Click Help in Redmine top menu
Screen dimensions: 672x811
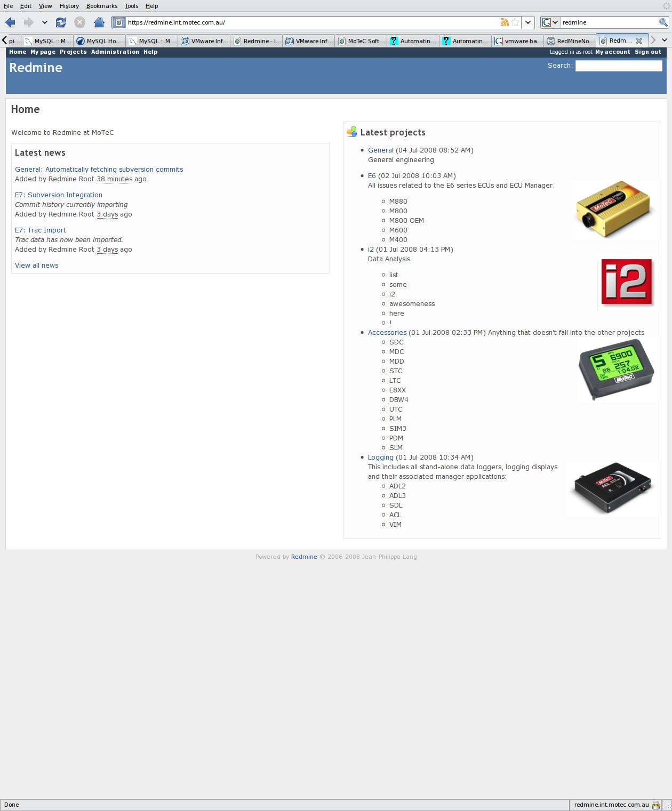click(150, 52)
